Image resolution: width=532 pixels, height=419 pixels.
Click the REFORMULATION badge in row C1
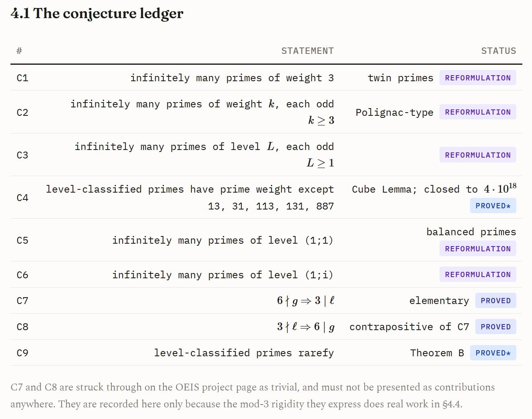coord(478,78)
